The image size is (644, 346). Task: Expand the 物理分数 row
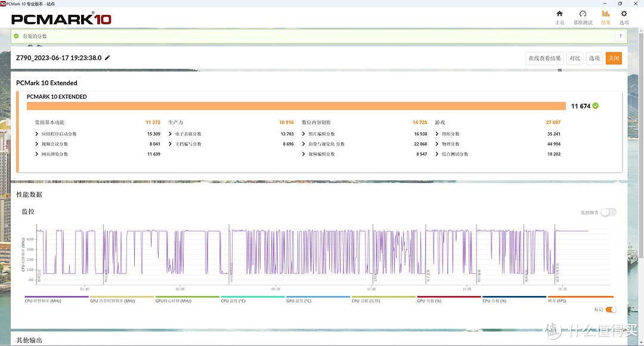[437, 144]
